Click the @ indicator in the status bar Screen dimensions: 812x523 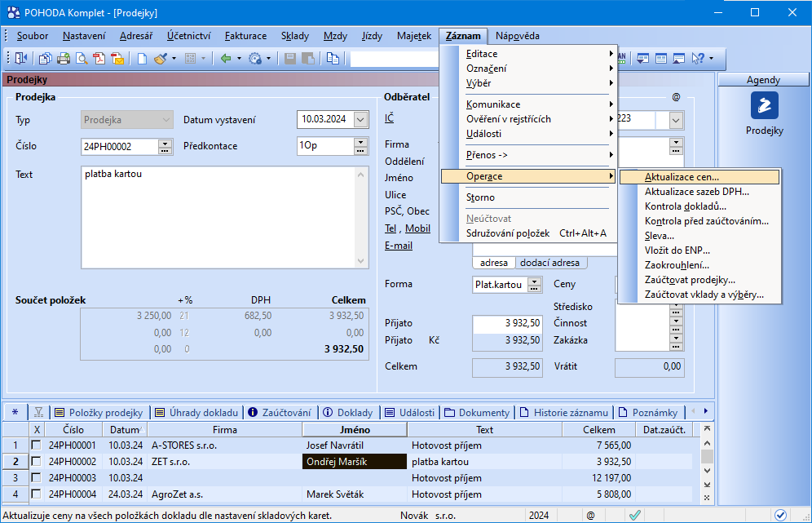coord(590,515)
